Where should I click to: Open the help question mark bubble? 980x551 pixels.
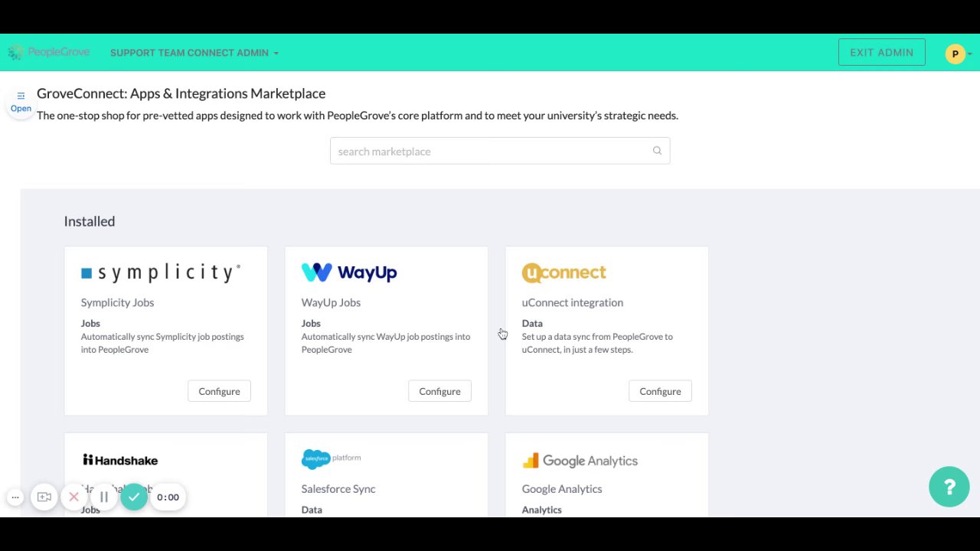coord(949,487)
